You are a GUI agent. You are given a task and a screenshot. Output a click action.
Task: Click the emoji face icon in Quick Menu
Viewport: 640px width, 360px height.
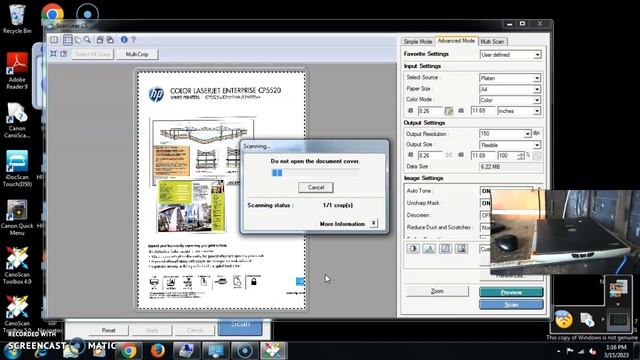tap(564, 320)
